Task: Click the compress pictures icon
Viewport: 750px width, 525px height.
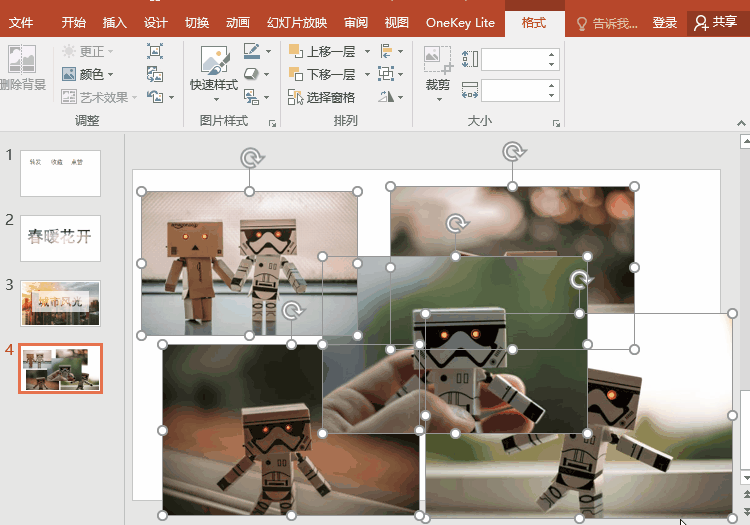Action: (x=155, y=51)
